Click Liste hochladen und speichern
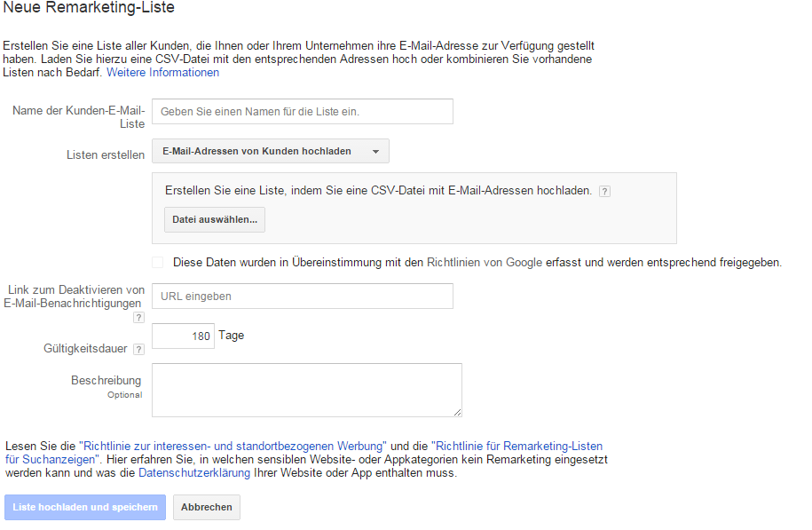The width and height of the screenshot is (812, 530). 85,507
